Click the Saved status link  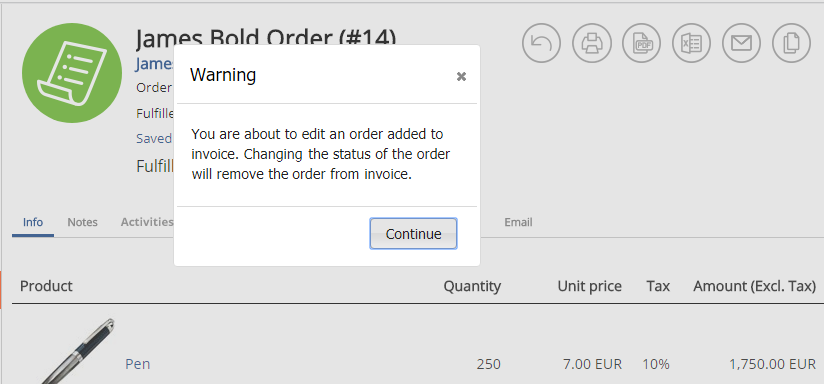pyautogui.click(x=154, y=139)
